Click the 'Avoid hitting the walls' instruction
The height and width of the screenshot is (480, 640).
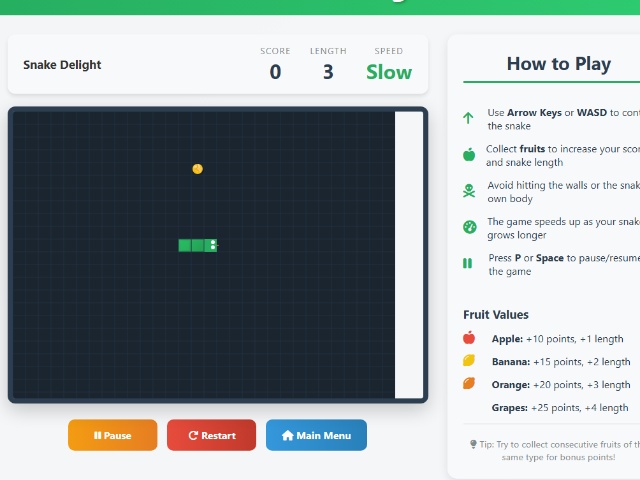click(x=563, y=191)
